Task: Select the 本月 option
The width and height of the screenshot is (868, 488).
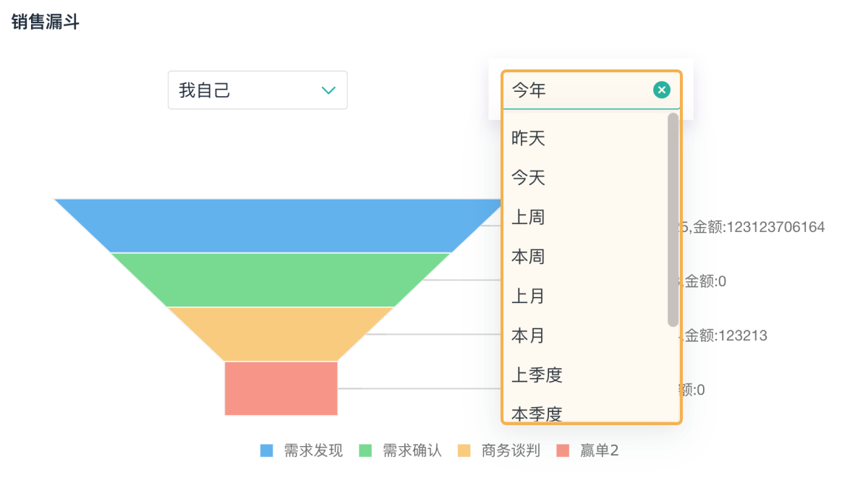Action: click(528, 335)
